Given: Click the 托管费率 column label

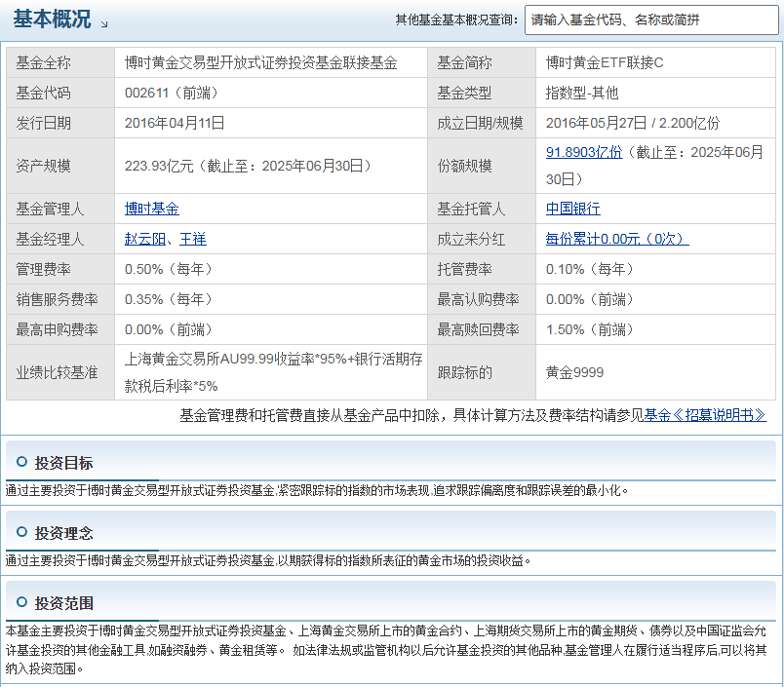Looking at the screenshot, I should 464,270.
